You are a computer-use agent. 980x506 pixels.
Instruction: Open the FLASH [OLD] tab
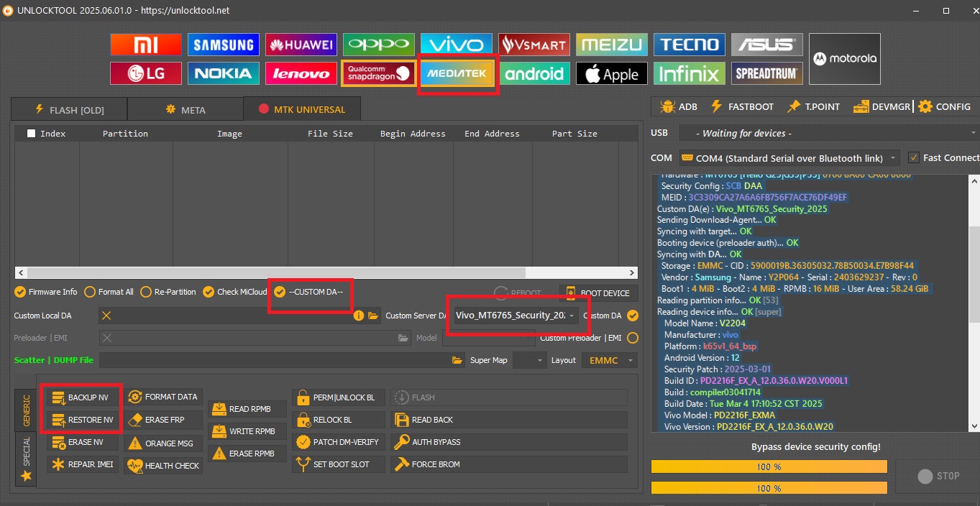click(69, 110)
